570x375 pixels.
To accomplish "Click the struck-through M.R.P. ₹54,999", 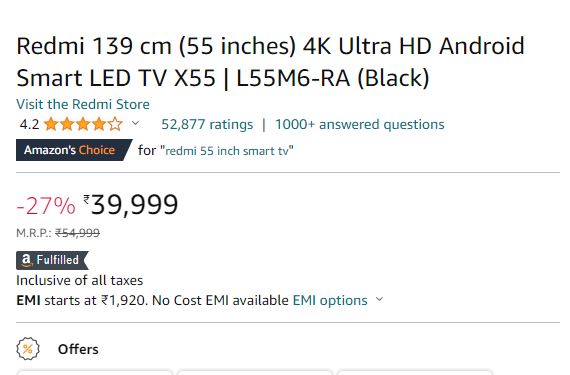I will click(77, 233).
